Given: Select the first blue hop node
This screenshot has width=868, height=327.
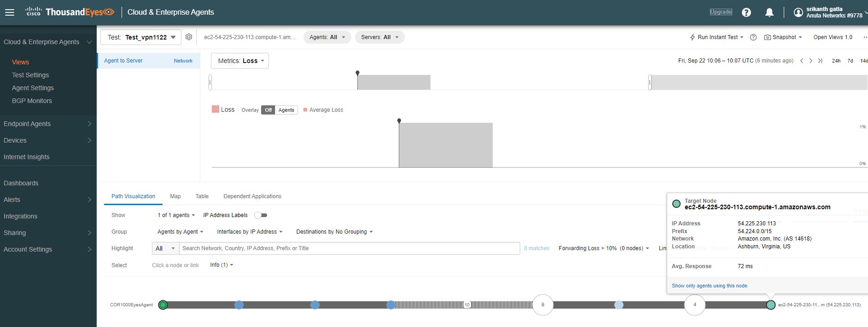Looking at the screenshot, I should tap(239, 305).
